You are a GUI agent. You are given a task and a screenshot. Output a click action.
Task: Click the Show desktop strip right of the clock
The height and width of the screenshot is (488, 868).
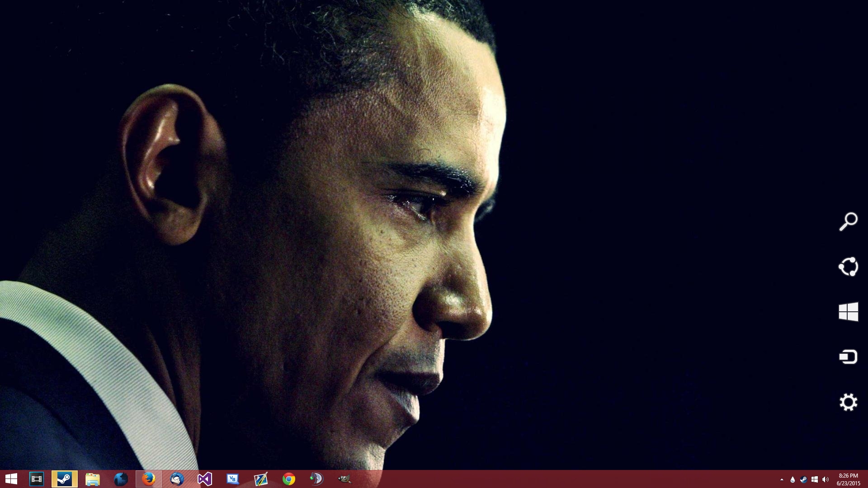coord(866,479)
